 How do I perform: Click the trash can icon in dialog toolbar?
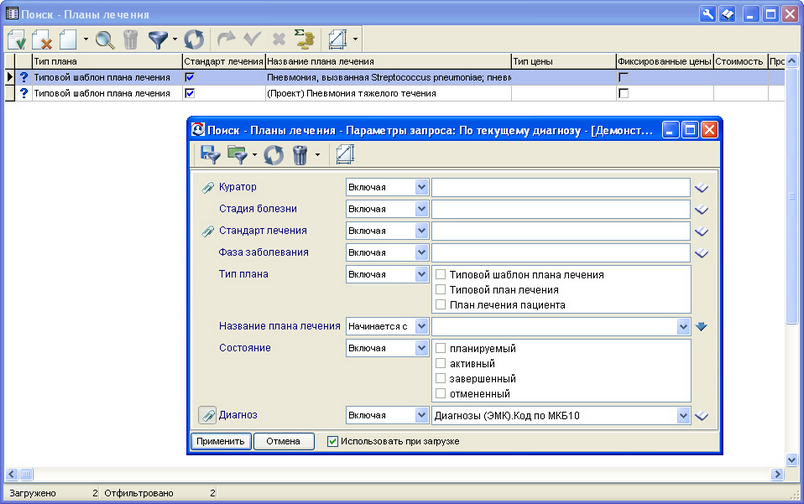coord(300,154)
